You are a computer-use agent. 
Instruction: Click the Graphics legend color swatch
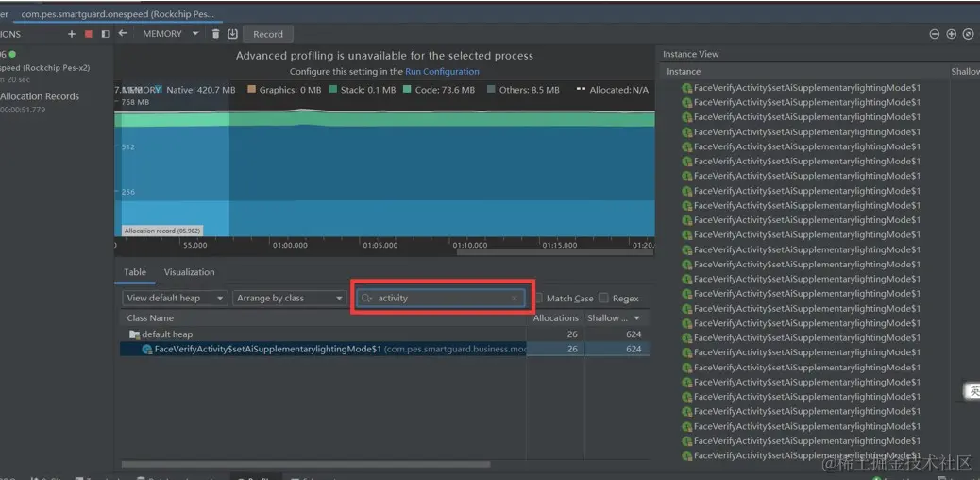pos(252,90)
